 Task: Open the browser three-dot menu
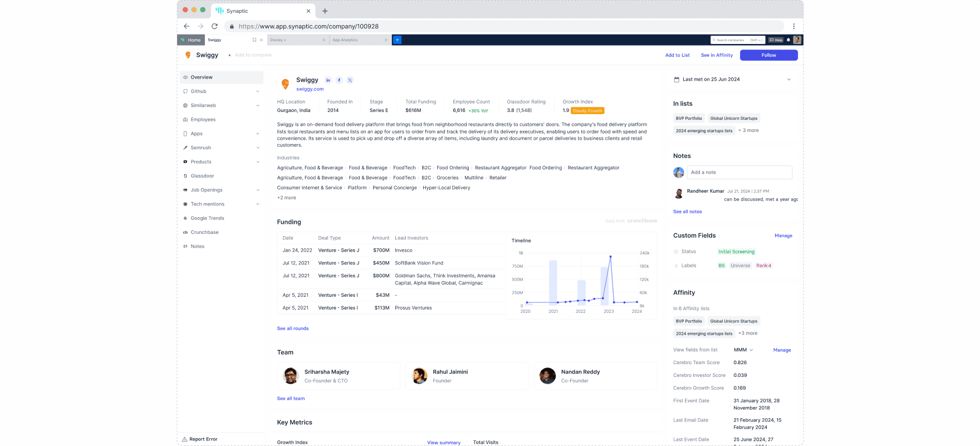pos(794,26)
